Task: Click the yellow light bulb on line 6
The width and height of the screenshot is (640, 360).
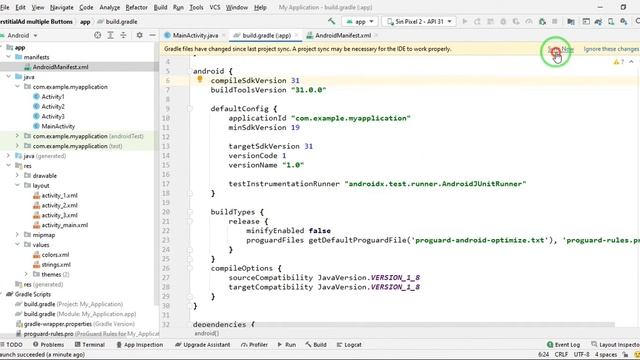Action: [200, 79]
